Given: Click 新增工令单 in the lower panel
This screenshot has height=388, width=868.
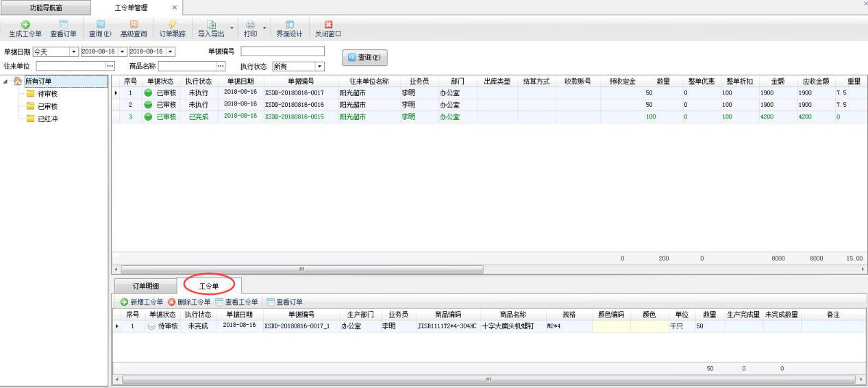Looking at the screenshot, I should 141,302.
